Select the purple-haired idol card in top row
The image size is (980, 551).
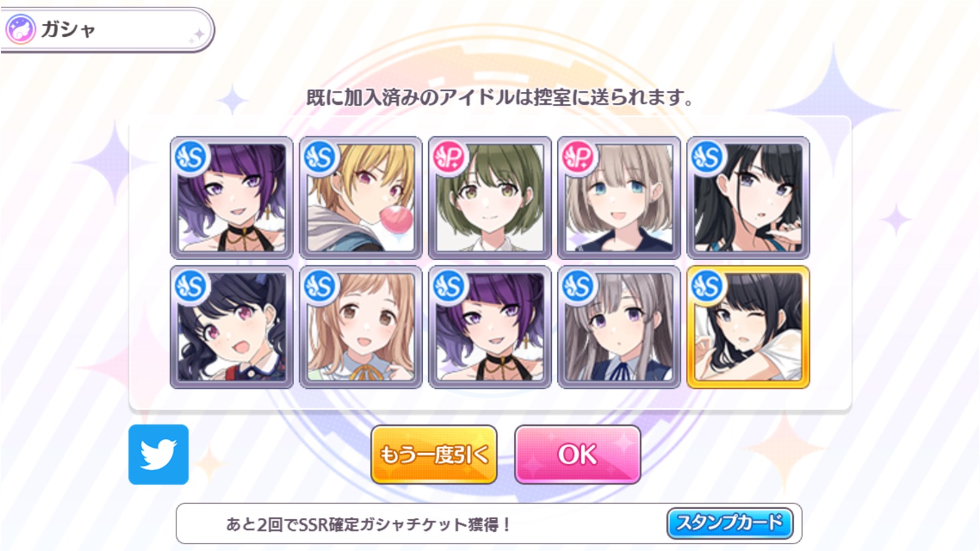(232, 198)
